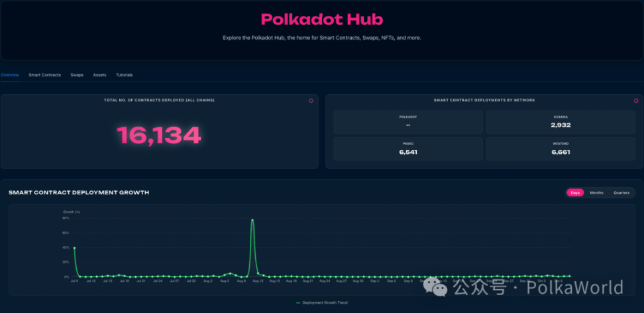Image resolution: width=644 pixels, height=313 pixels.
Task: Switch chart to Quarters view
Action: point(621,192)
